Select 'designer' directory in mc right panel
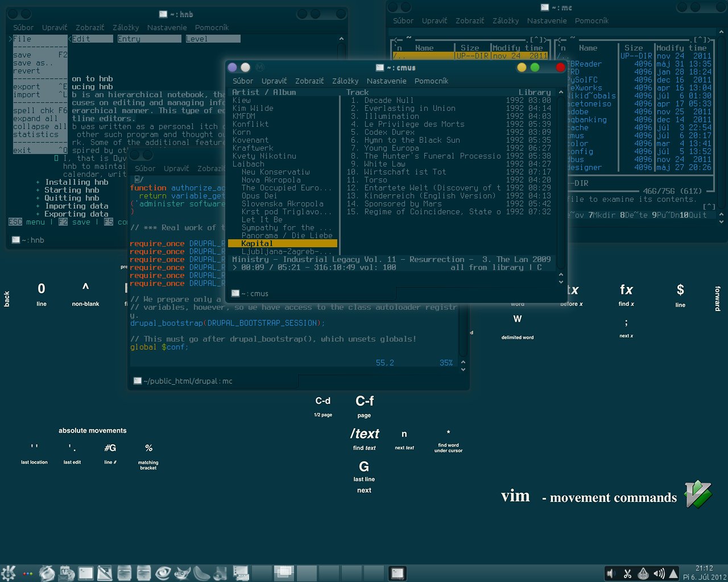The image size is (728, 582). coord(584,167)
